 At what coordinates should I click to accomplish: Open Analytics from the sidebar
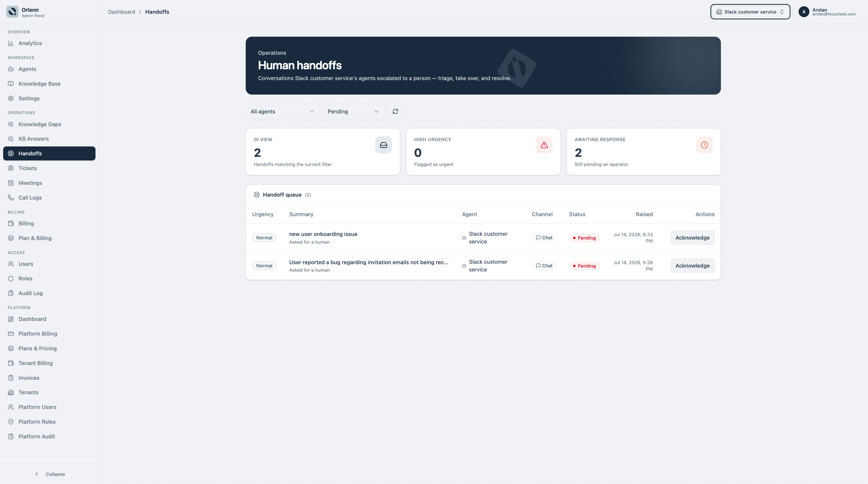pos(49,43)
